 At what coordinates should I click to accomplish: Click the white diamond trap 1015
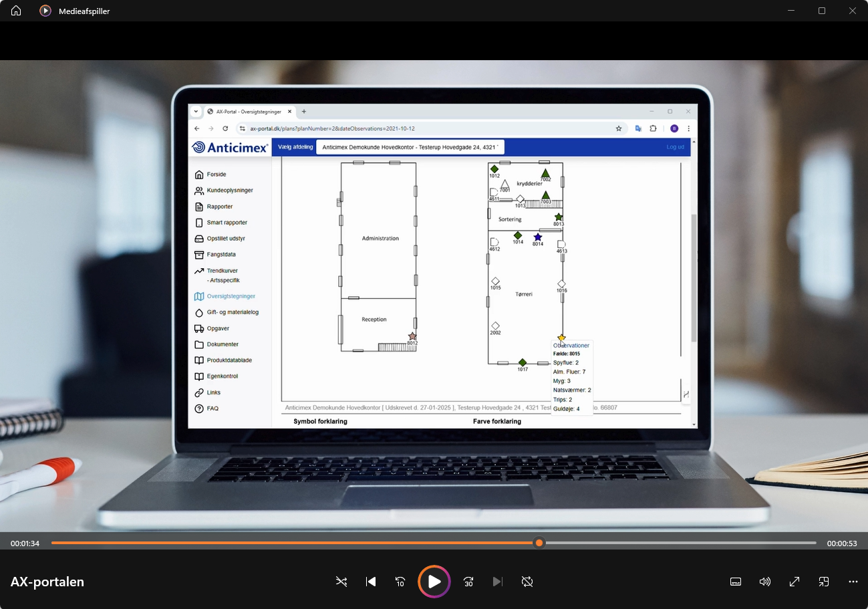[495, 281]
